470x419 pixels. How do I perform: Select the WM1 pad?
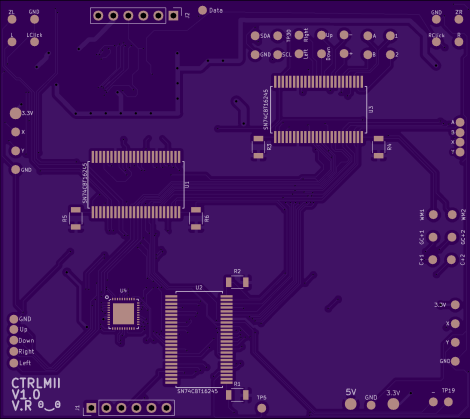pos(433,215)
